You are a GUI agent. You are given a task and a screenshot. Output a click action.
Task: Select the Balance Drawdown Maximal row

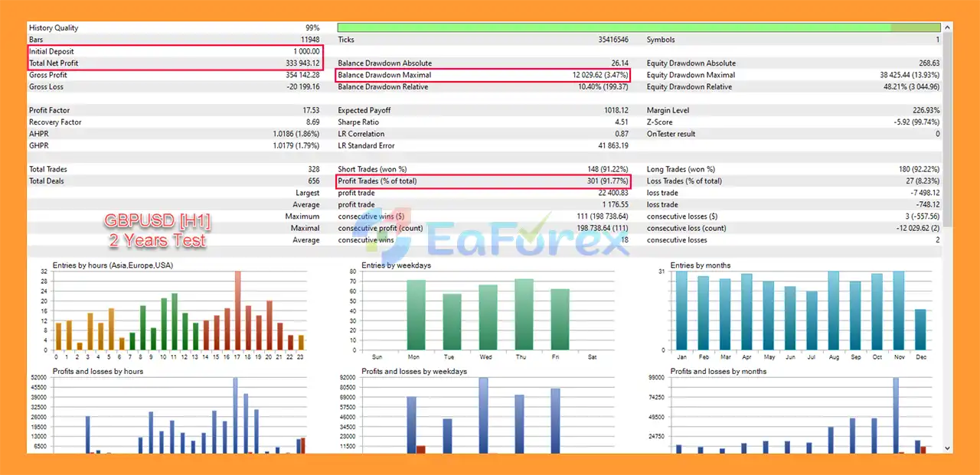click(483, 75)
